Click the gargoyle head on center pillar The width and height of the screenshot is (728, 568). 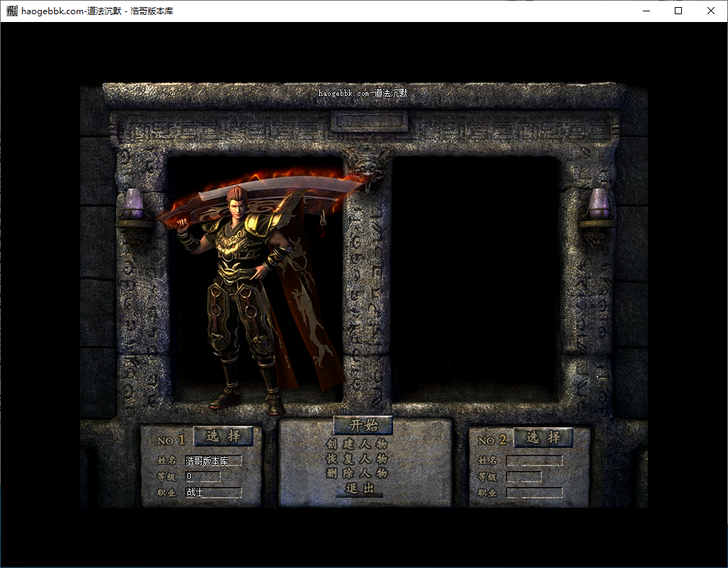tap(368, 168)
